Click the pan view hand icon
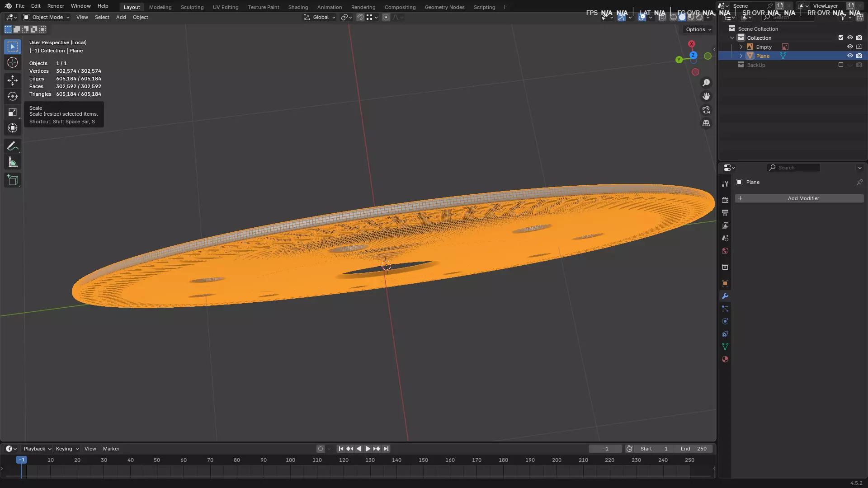Screen dimensions: 868x488 coord(706,96)
